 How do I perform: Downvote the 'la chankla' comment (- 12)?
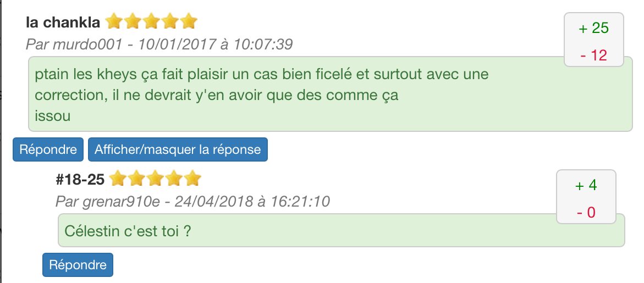coord(594,55)
